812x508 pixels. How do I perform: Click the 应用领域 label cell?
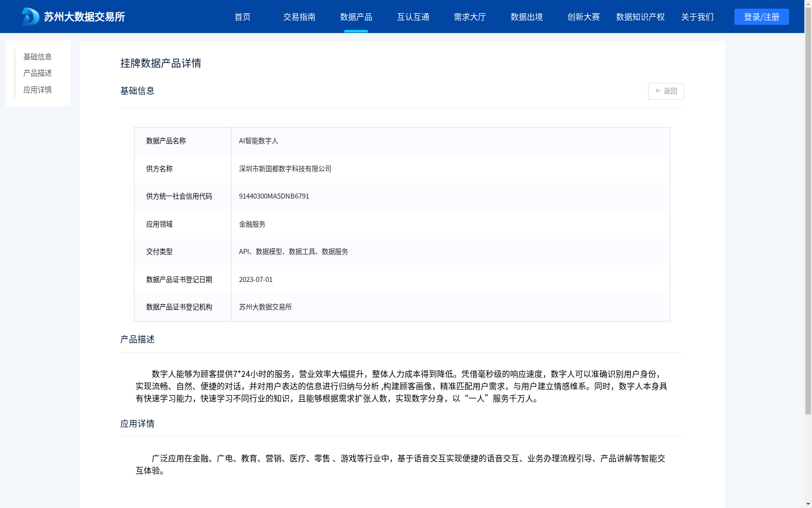(x=183, y=224)
